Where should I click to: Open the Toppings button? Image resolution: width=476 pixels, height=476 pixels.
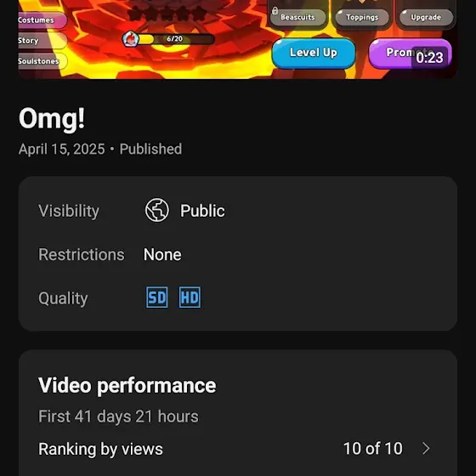pyautogui.click(x=362, y=17)
